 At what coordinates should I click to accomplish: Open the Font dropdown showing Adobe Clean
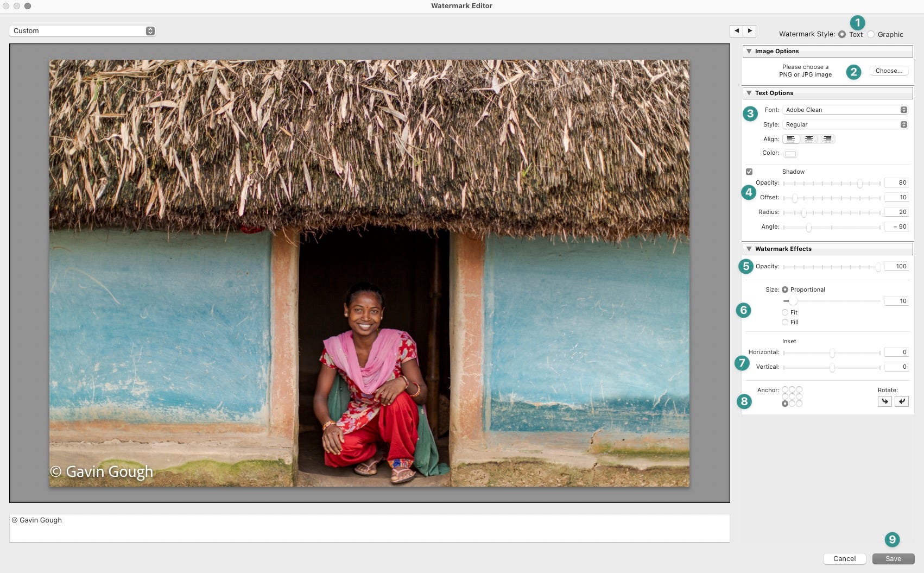coord(845,110)
